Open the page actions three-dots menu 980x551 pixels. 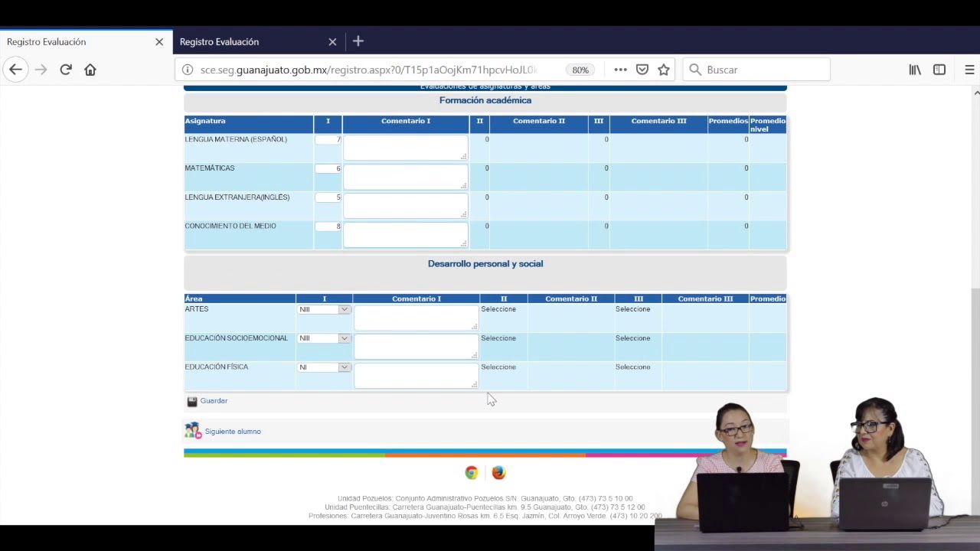click(621, 70)
